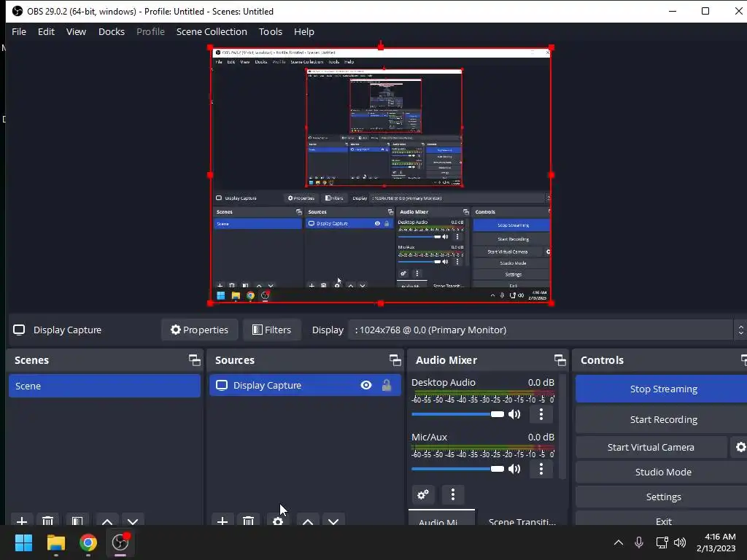
Task: Open the Scene Collection menu
Action: [x=212, y=31]
